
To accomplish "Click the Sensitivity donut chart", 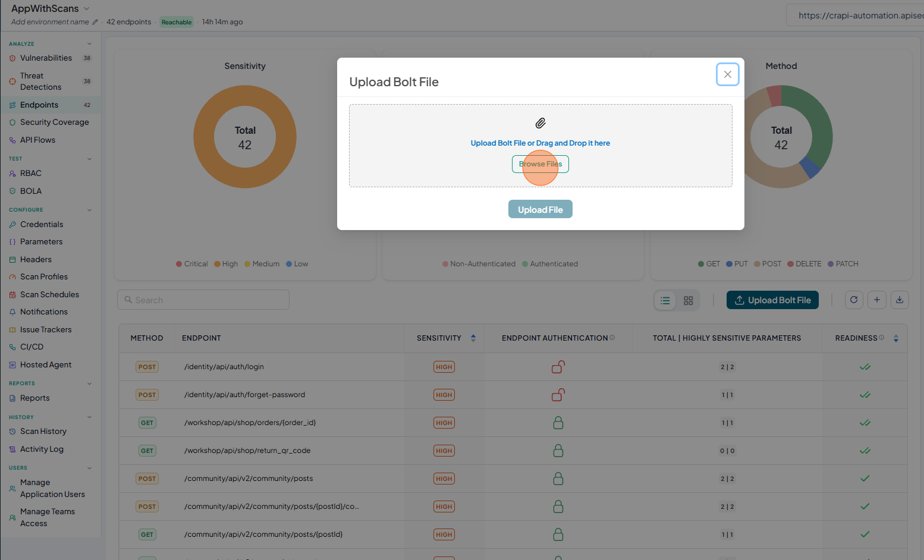I will (245, 137).
